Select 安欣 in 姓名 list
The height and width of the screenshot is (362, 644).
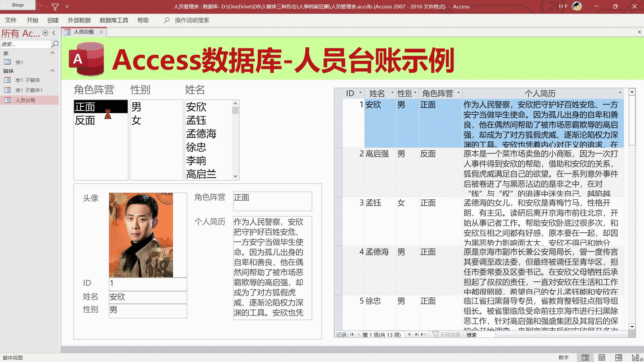click(208, 107)
